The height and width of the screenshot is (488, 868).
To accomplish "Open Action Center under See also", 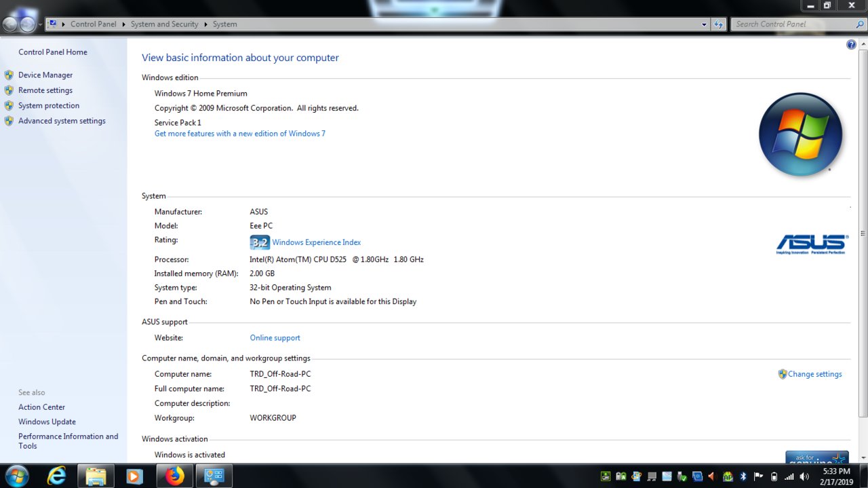I will 41,407.
